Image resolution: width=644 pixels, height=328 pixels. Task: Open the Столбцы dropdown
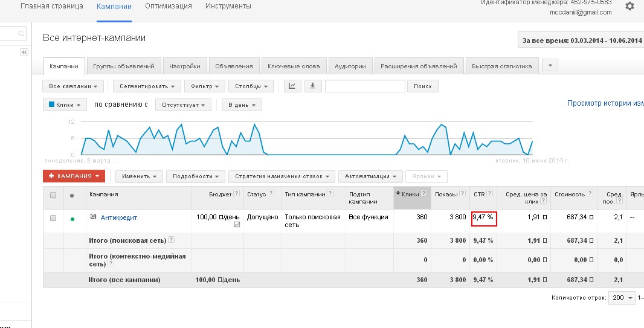pyautogui.click(x=251, y=86)
